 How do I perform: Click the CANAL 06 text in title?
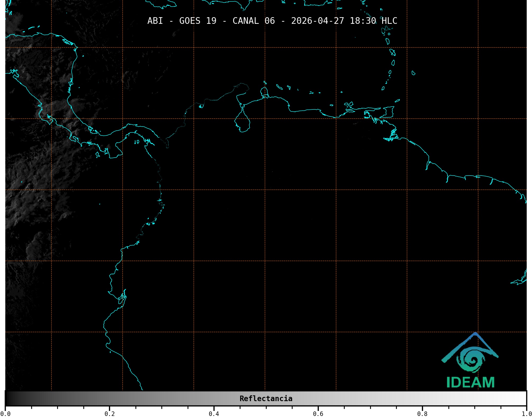[253, 21]
